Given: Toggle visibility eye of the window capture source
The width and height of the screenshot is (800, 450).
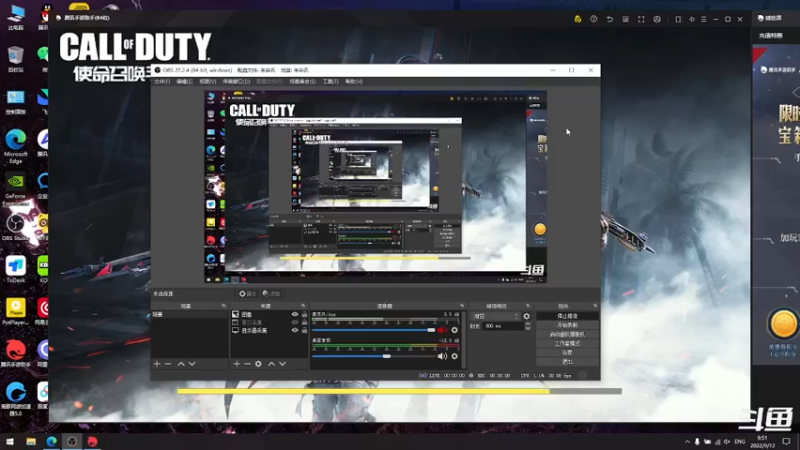Looking at the screenshot, I should pos(294,322).
